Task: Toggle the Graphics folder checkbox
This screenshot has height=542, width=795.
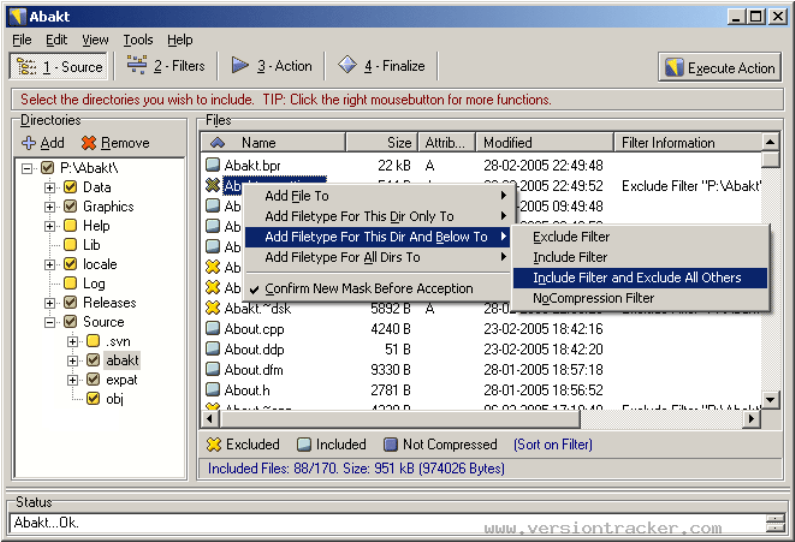Action: pyautogui.click(x=70, y=206)
